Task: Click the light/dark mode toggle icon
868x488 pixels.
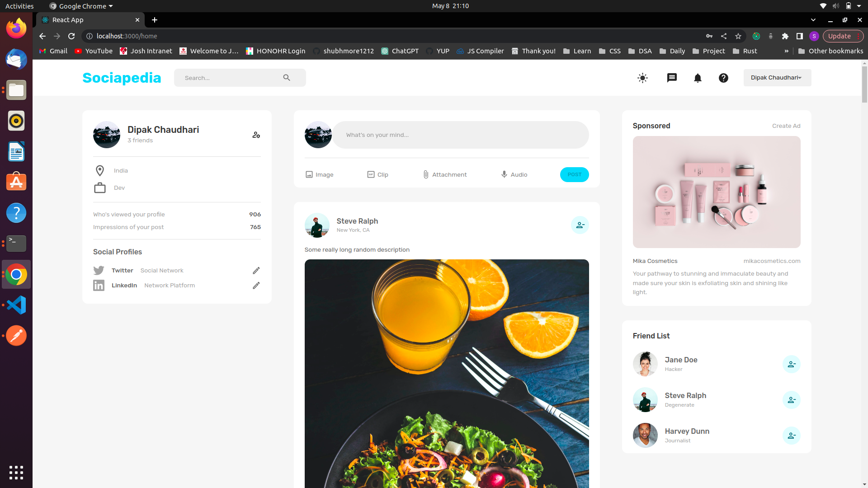Action: pos(643,77)
